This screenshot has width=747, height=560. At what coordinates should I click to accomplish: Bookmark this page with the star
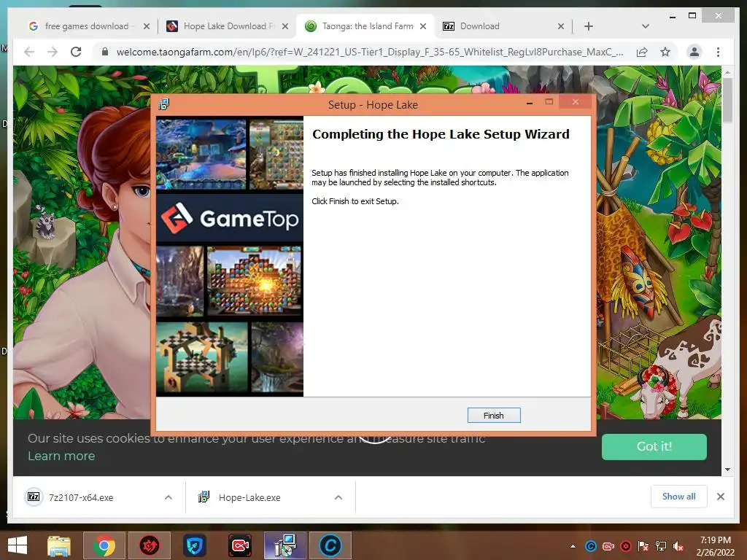(665, 52)
